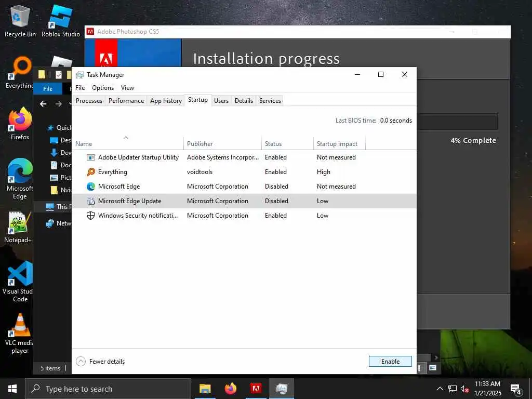Open the Recycle Bin desktop icon

tap(20, 21)
